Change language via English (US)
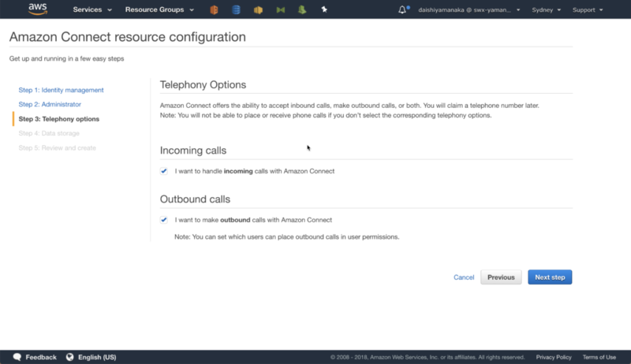This screenshot has width=631, height=364. [x=97, y=357]
